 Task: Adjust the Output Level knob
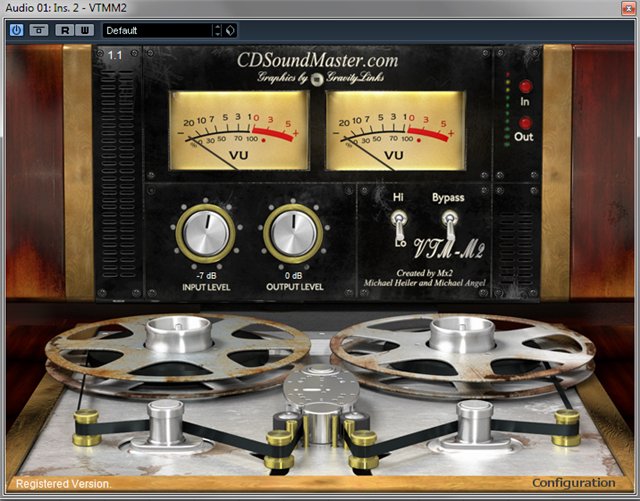point(293,234)
